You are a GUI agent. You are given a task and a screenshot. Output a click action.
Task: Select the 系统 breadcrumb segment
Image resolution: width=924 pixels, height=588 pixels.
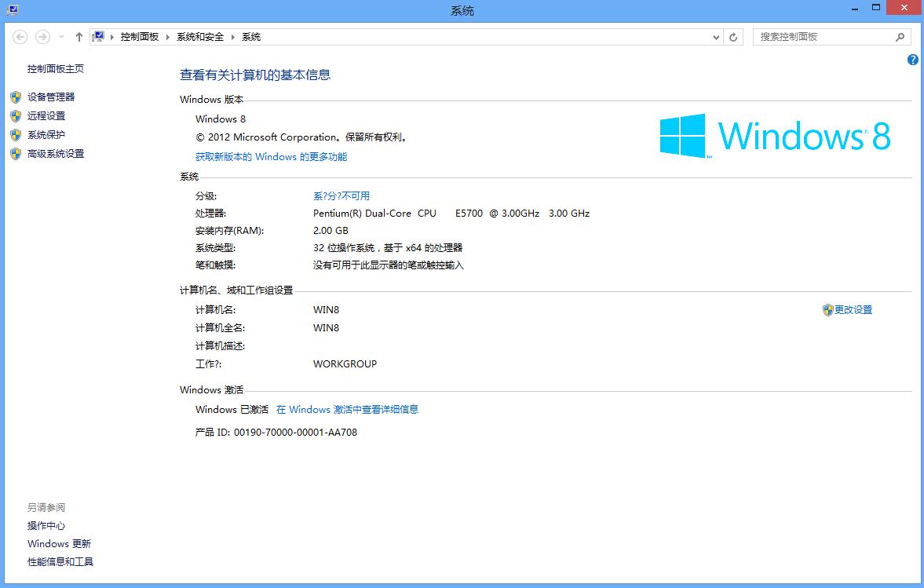point(251,37)
